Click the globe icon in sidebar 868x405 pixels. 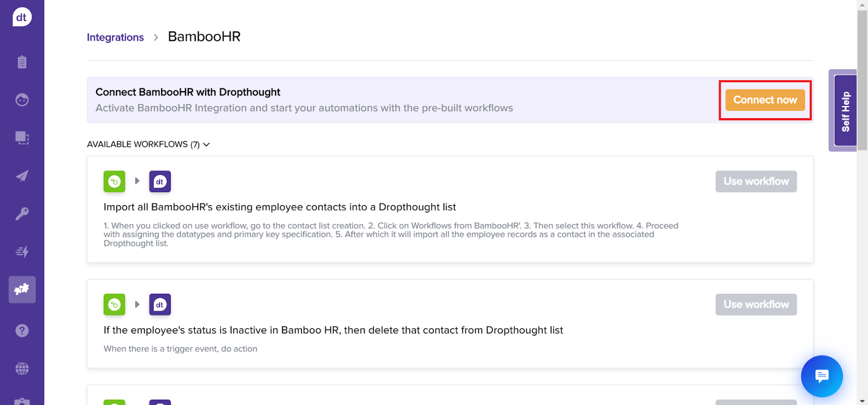pyautogui.click(x=22, y=369)
